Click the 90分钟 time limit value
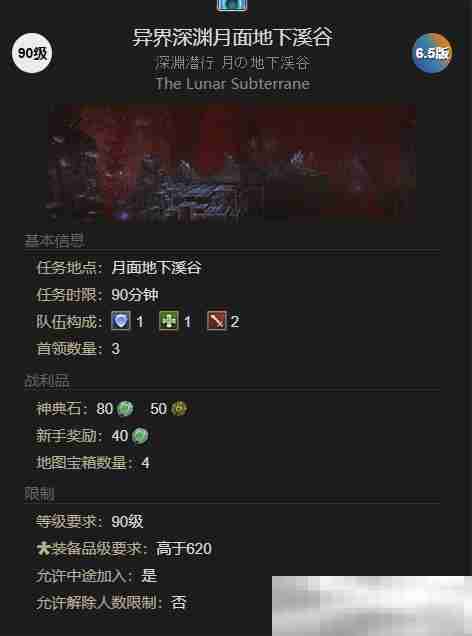The width and height of the screenshot is (472, 636). 135,295
